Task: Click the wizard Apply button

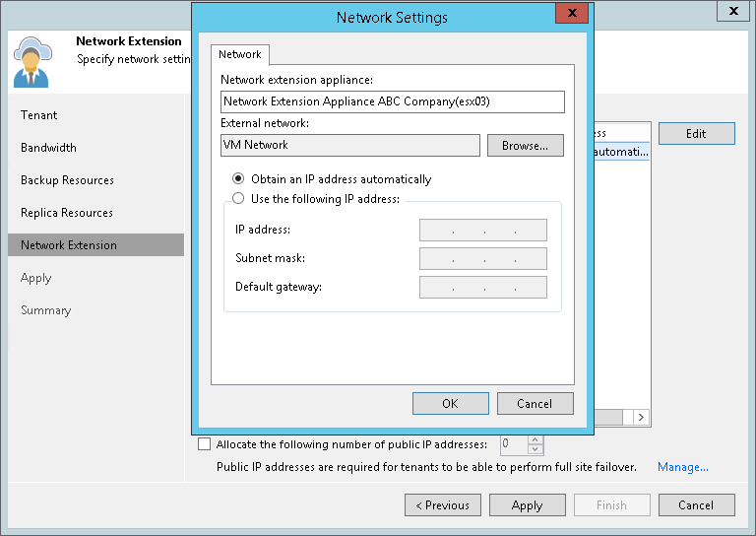Action: pos(528,505)
